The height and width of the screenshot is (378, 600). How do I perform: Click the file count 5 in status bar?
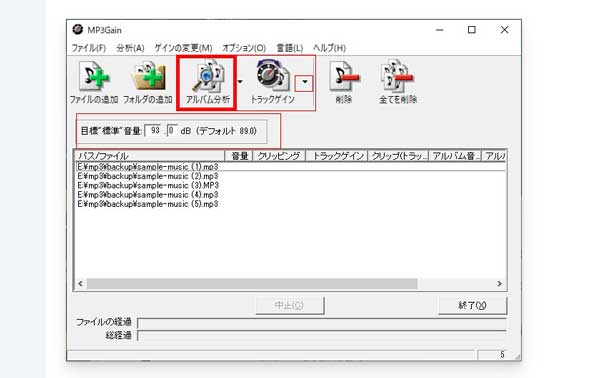[x=502, y=355]
